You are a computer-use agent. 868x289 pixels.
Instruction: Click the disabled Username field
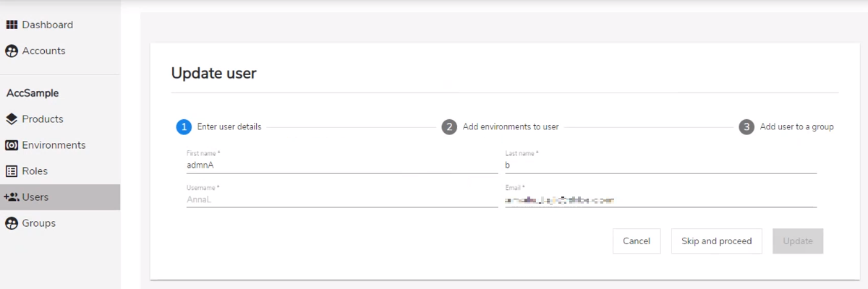[342, 199]
